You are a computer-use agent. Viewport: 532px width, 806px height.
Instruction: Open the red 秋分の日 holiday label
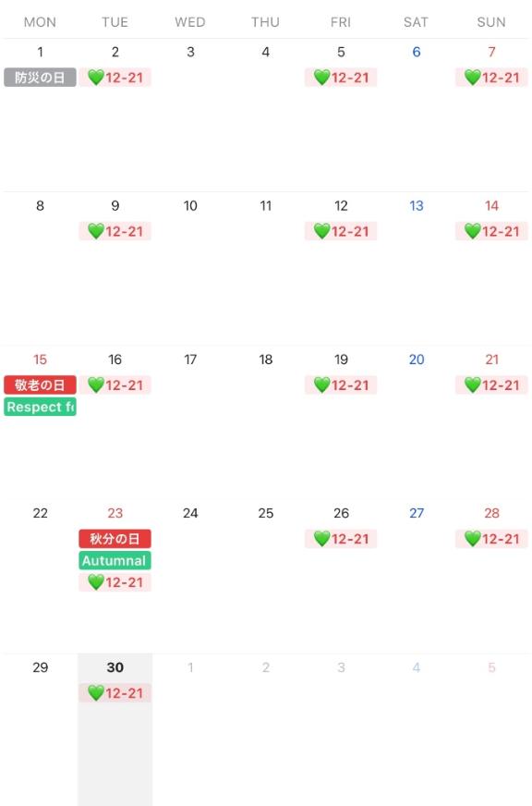coord(115,539)
